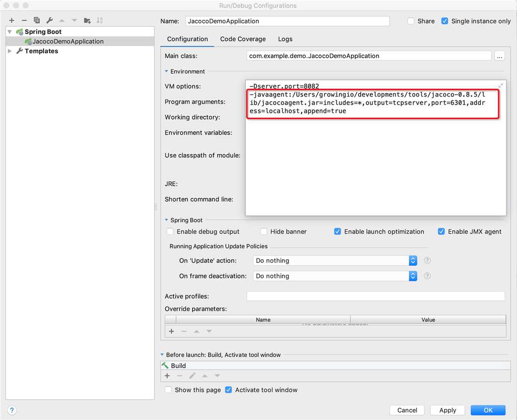Screen dimensions: 517x420
Task: Disable Enable launch optimization checkbox
Action: [337, 231]
